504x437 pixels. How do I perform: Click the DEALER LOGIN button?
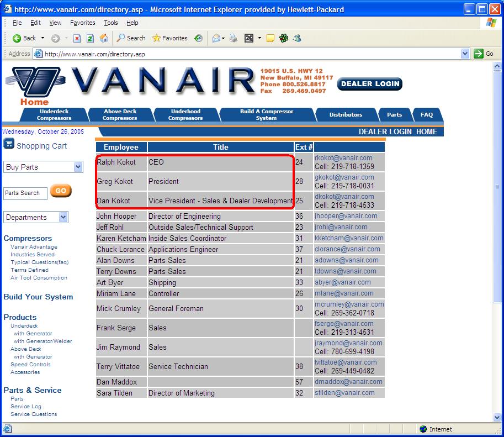(369, 84)
